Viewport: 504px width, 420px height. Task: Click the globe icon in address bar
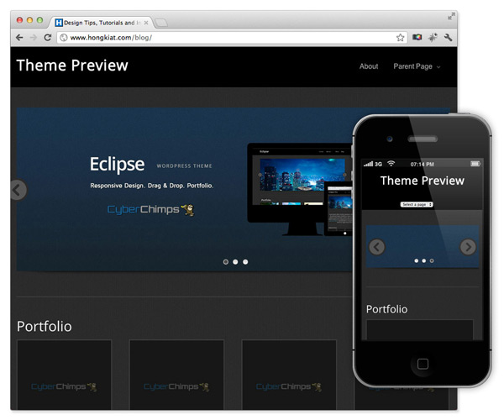coord(64,38)
